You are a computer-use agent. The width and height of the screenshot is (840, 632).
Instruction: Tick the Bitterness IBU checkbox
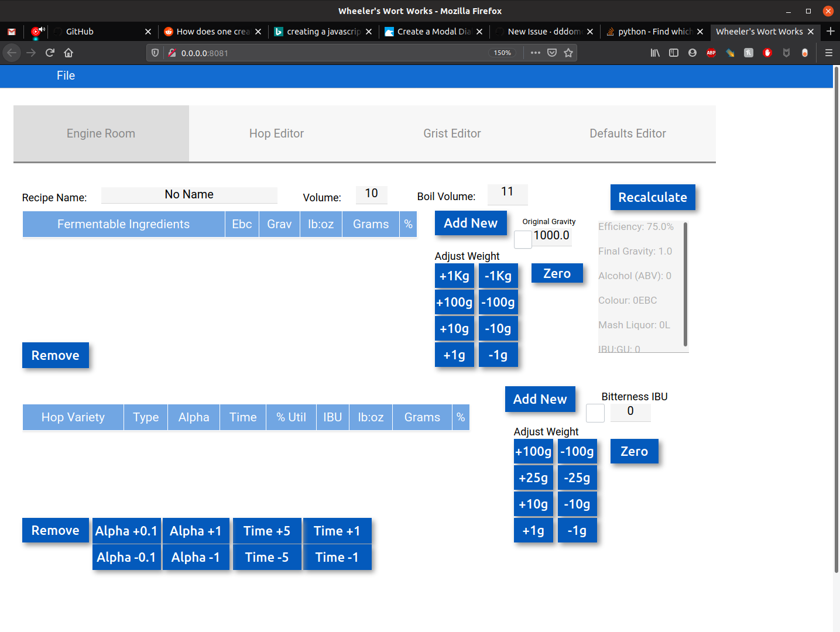pyautogui.click(x=595, y=413)
